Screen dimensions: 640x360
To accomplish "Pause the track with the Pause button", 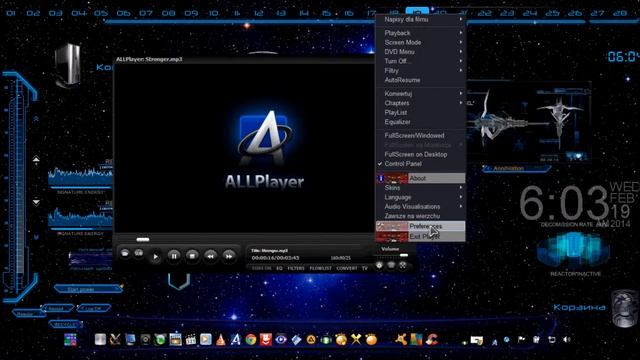I will tap(174, 256).
